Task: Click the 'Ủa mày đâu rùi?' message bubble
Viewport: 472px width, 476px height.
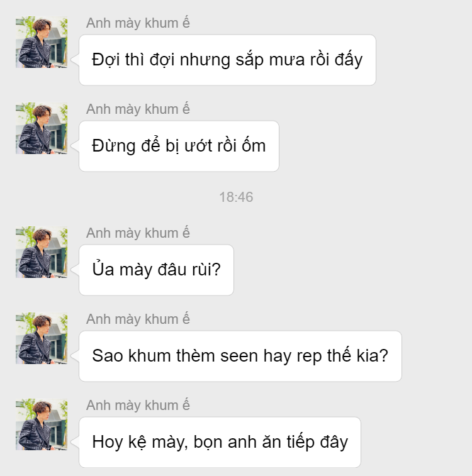Action: (157, 270)
